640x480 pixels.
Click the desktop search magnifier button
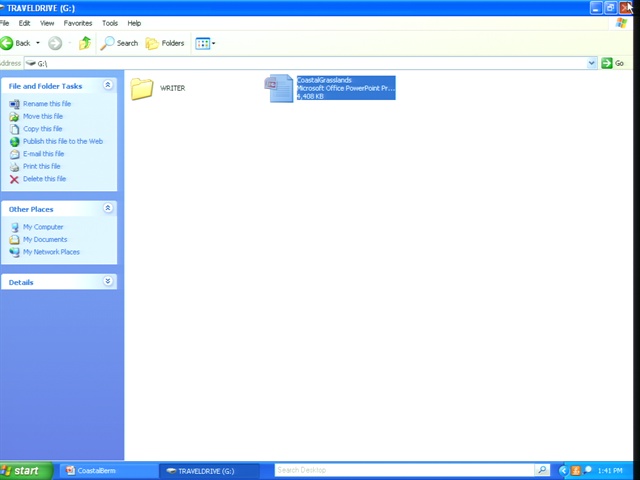pos(542,470)
